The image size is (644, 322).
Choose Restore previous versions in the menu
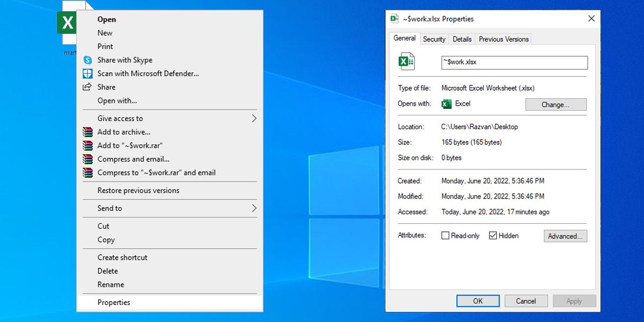tap(138, 191)
